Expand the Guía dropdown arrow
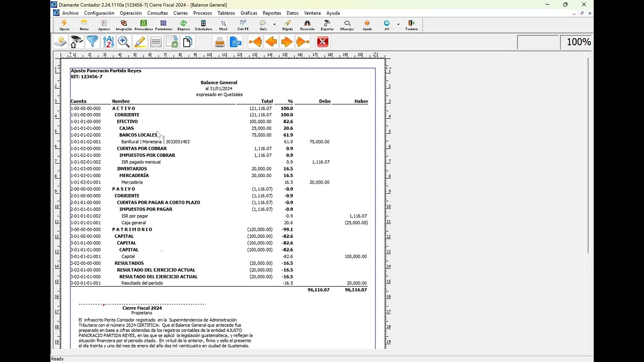This screenshot has width=644, height=362. (274, 24)
